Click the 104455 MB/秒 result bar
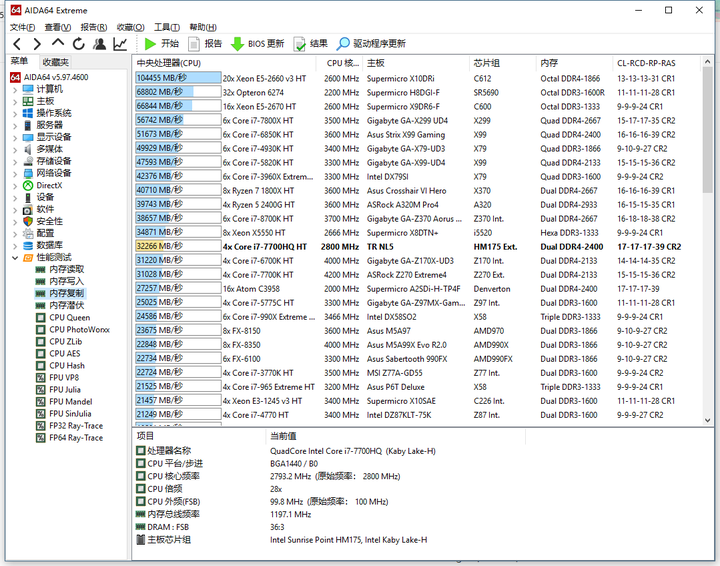The height and width of the screenshot is (566, 720). coord(178,78)
